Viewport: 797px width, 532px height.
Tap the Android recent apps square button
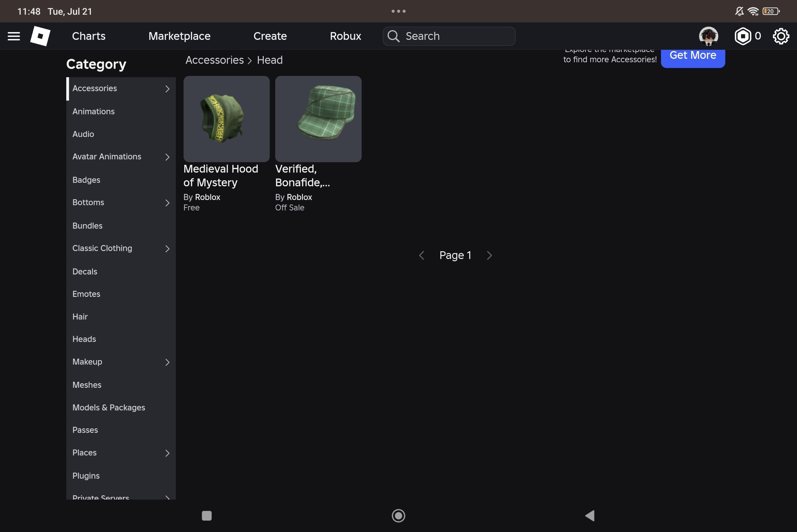point(207,516)
